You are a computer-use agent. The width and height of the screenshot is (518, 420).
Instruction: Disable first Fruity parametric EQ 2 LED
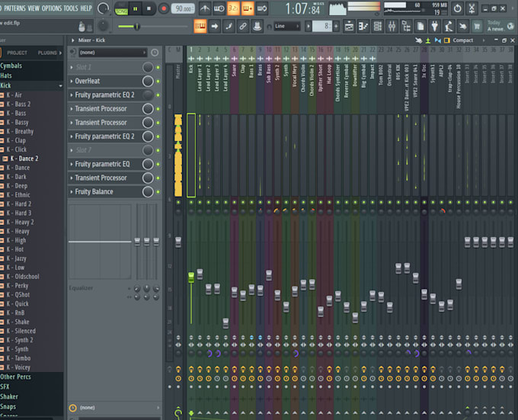tap(158, 95)
